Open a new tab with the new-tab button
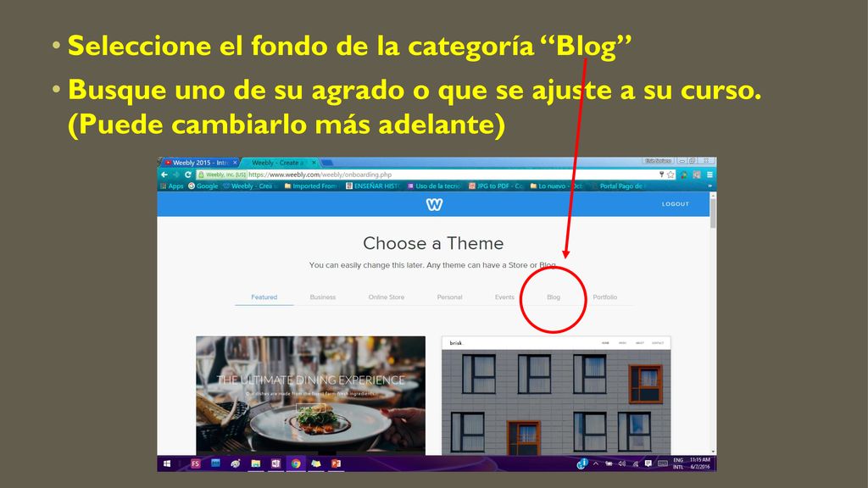868x488 pixels. (327, 163)
